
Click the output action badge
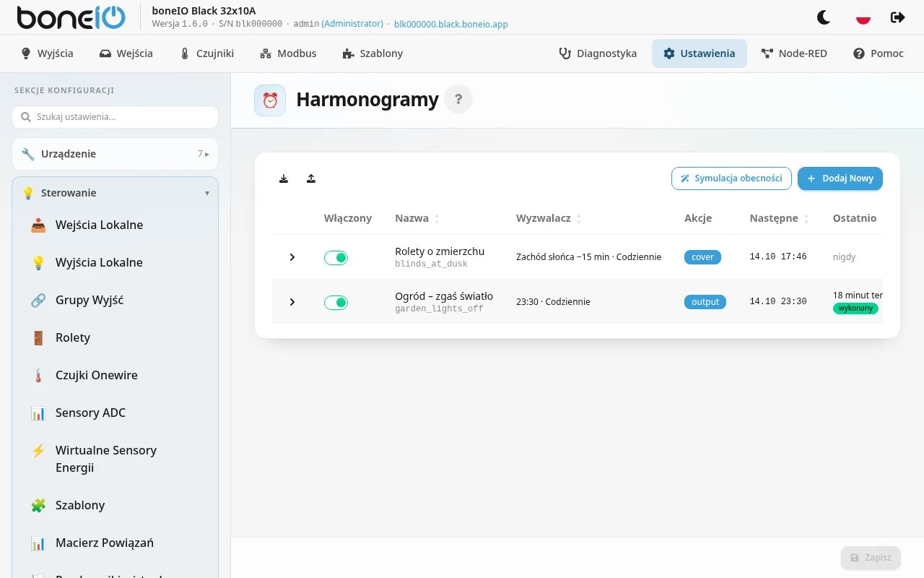coord(705,302)
